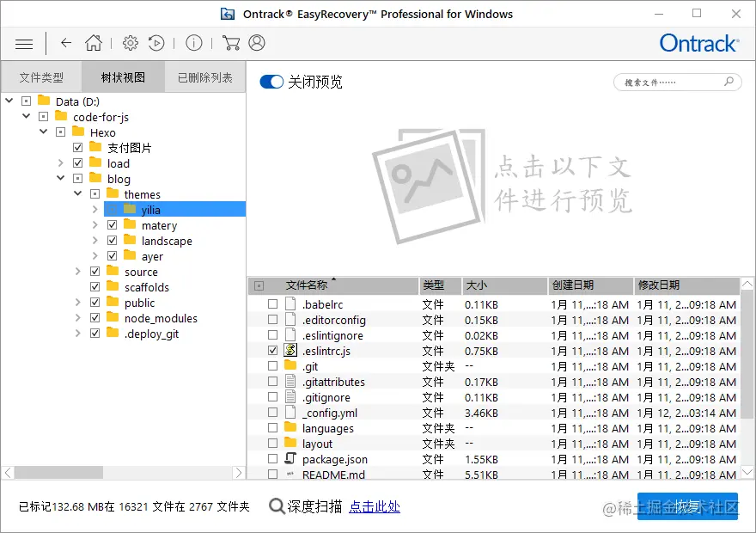This screenshot has width=756, height=533.
Task: Expand the yilia folder node
Action: click(x=95, y=210)
